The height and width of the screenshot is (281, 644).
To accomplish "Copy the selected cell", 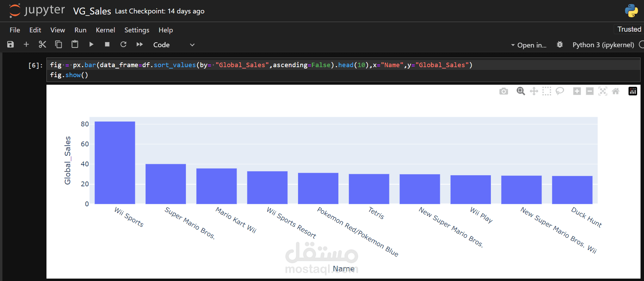I will [59, 44].
